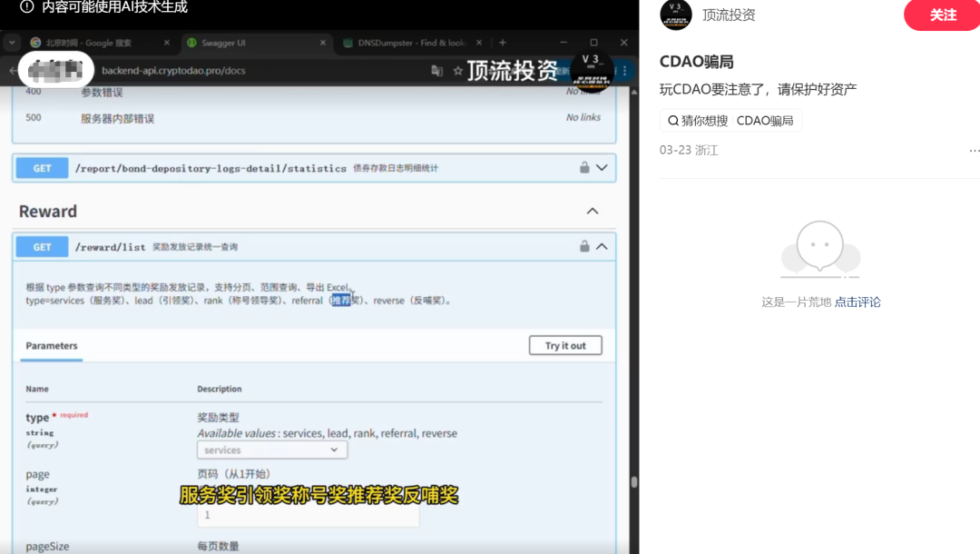Open the browser three-dot menu
The height and width of the screenshot is (554, 980).
(x=624, y=71)
